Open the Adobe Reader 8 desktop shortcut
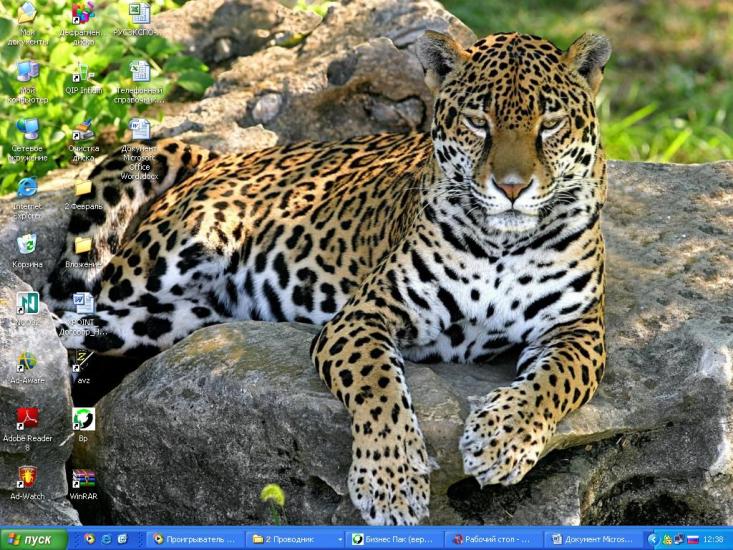The height and width of the screenshot is (550, 733). tap(27, 418)
